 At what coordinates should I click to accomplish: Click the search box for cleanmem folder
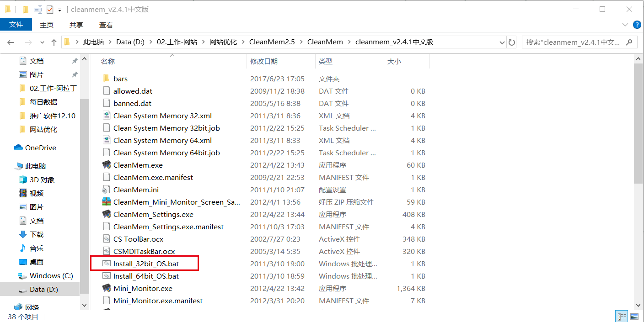pos(573,42)
